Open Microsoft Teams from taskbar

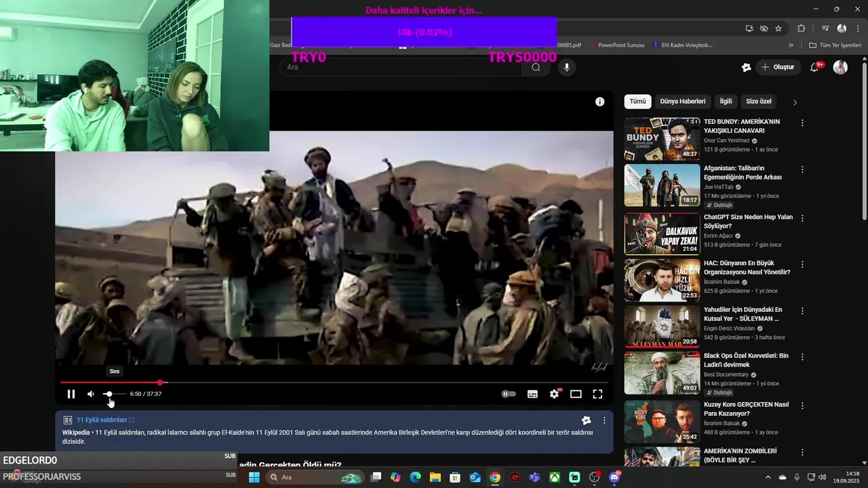tap(534, 477)
